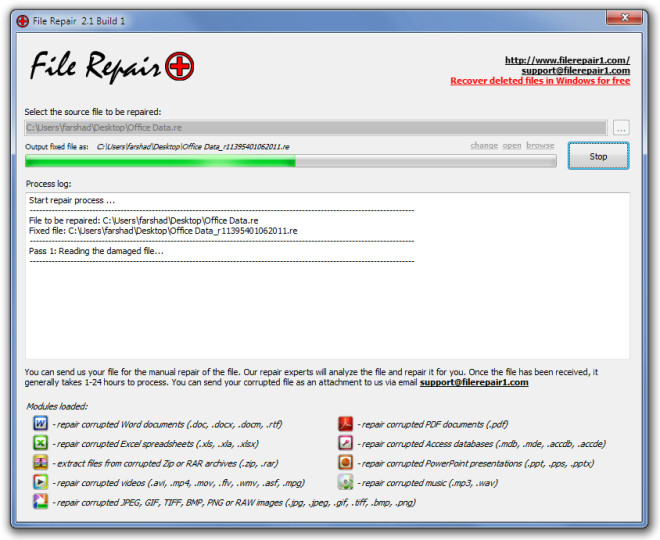Click the 'Process log:' label

tap(48, 184)
